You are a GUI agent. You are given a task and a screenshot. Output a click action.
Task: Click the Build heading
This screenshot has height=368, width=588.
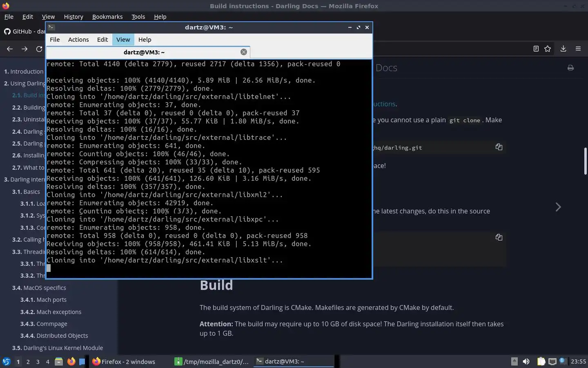pos(216,285)
